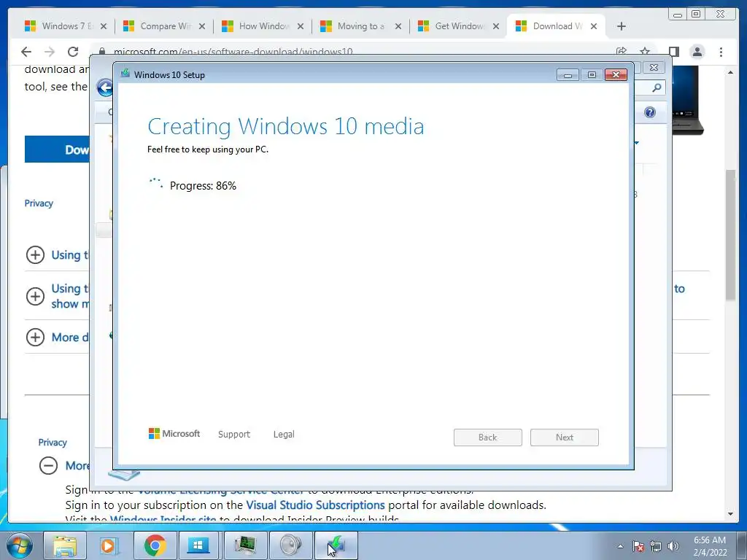747x560 pixels.
Task: Open the media player taskbar icon
Action: tap(108, 545)
